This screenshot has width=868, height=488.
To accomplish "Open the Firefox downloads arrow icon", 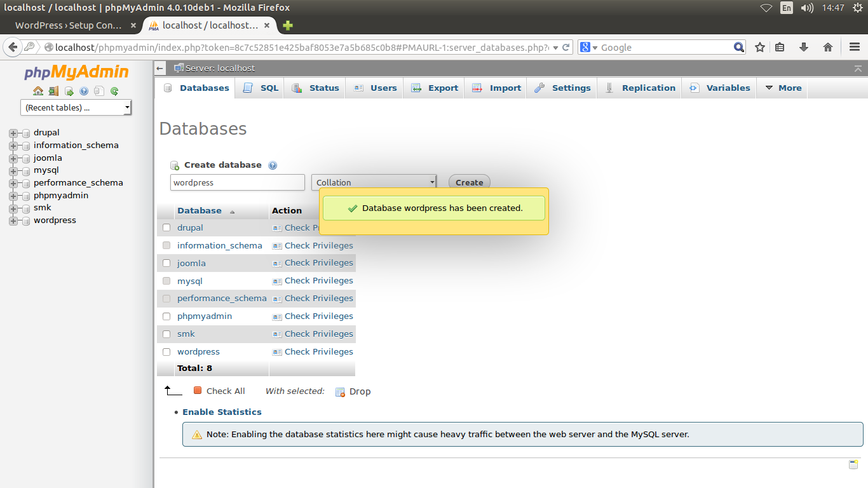I will 804,47.
